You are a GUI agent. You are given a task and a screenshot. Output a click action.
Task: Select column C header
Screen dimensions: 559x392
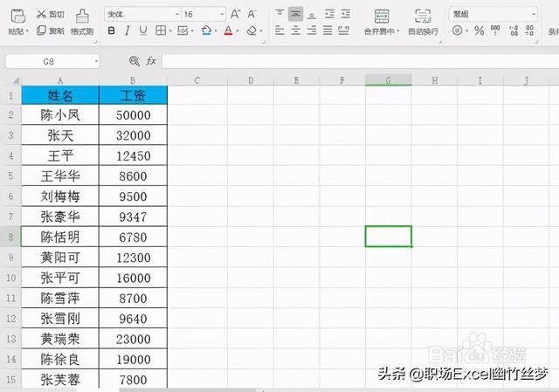(197, 80)
